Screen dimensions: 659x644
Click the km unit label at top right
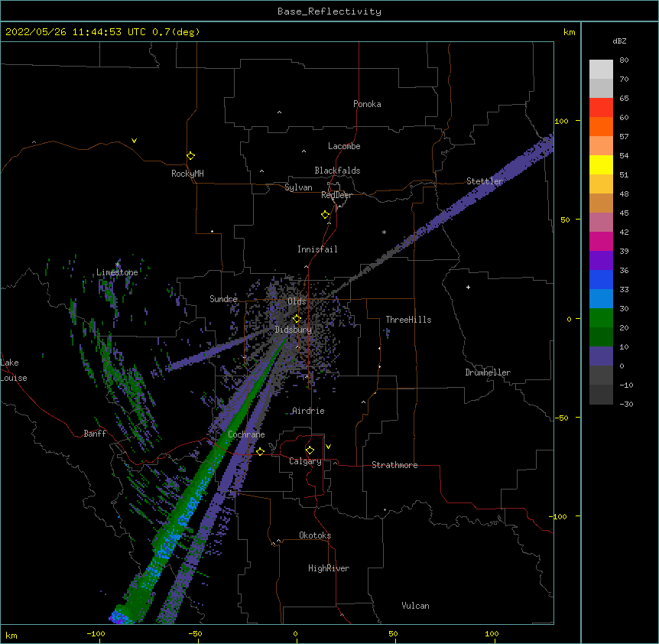[x=570, y=32]
